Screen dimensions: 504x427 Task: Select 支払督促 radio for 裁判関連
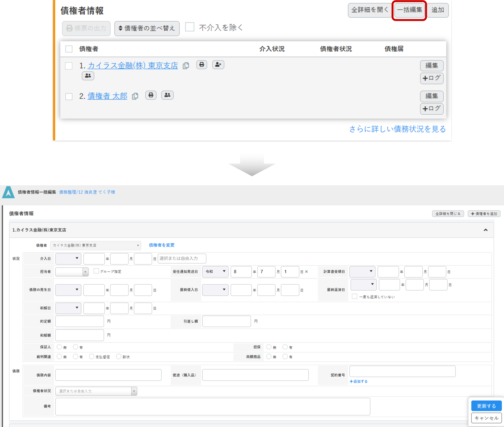[x=92, y=356]
